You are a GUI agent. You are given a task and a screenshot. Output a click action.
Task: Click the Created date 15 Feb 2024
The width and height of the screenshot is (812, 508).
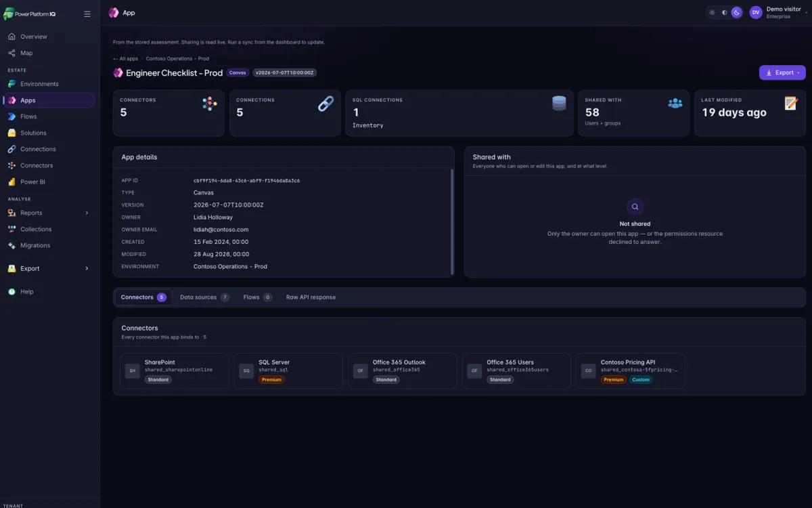click(x=221, y=242)
